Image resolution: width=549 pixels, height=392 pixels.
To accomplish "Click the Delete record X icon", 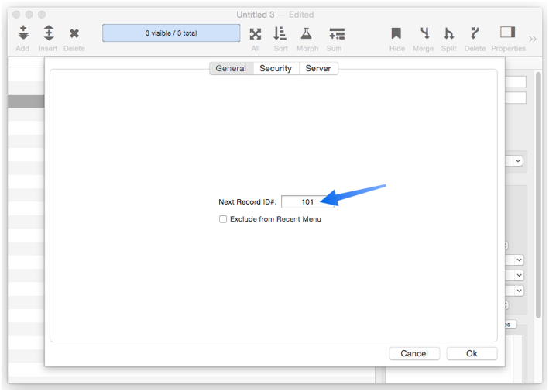I will click(x=74, y=33).
